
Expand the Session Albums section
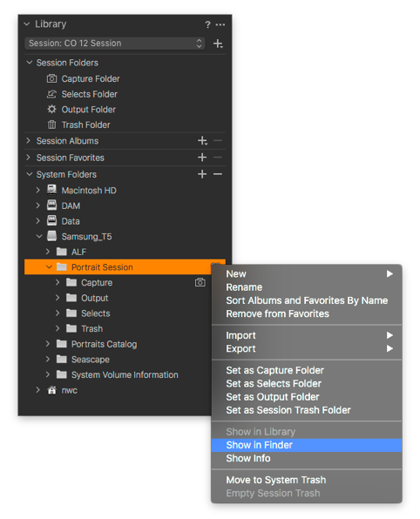[29, 141]
